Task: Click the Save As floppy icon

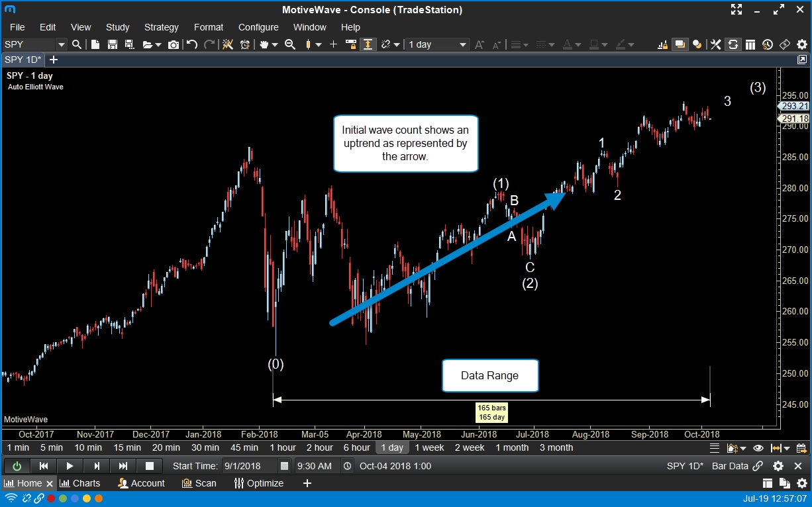Action: 129,44
